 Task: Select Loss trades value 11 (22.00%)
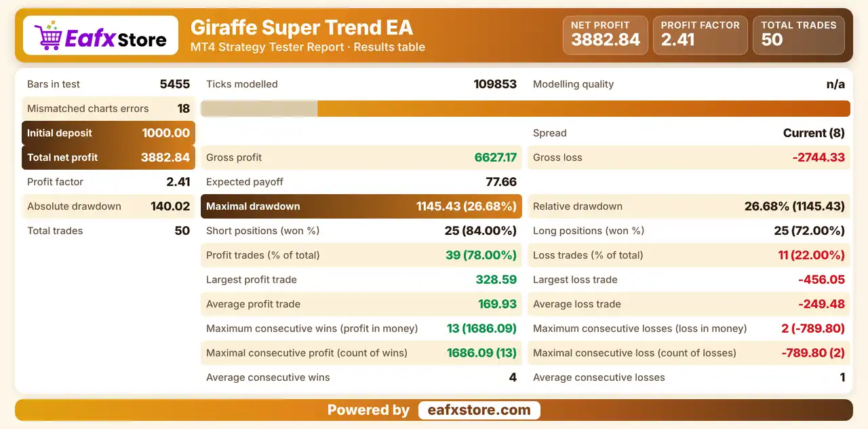pos(812,255)
